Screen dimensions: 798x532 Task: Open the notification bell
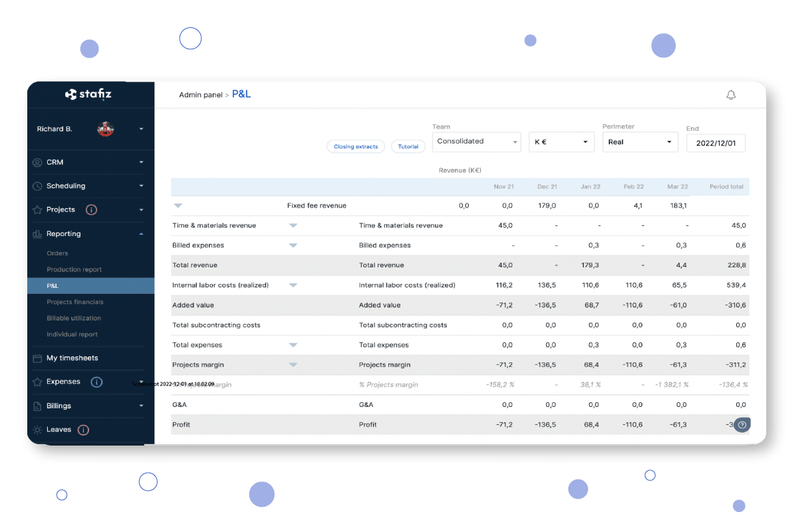tap(731, 94)
